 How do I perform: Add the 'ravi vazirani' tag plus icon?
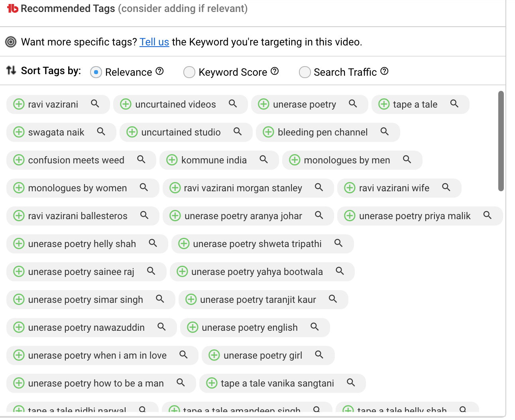pos(19,104)
